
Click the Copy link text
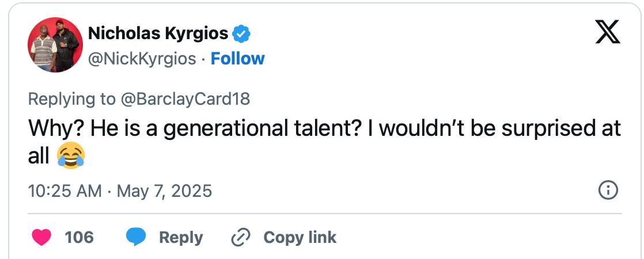(300, 237)
